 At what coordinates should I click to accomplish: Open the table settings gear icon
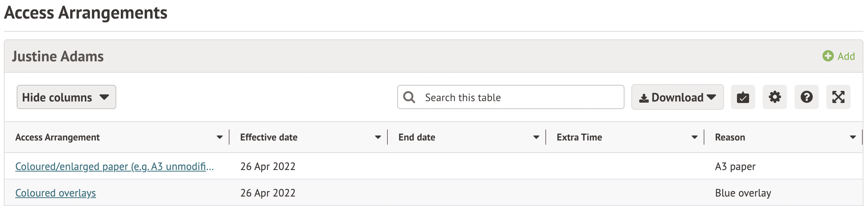pyautogui.click(x=774, y=97)
